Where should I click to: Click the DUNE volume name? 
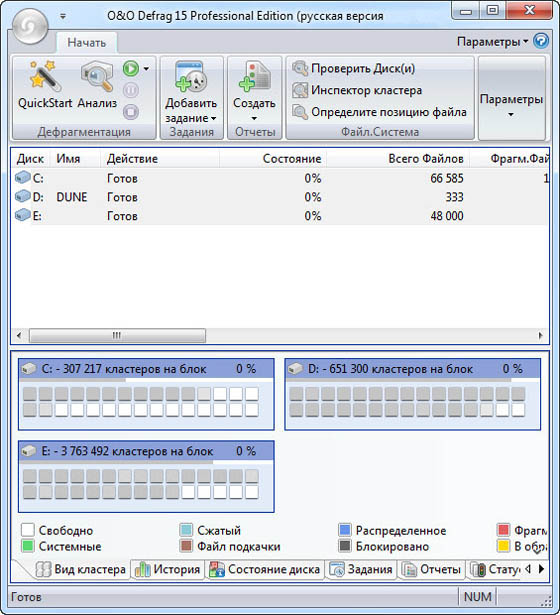(x=72, y=197)
